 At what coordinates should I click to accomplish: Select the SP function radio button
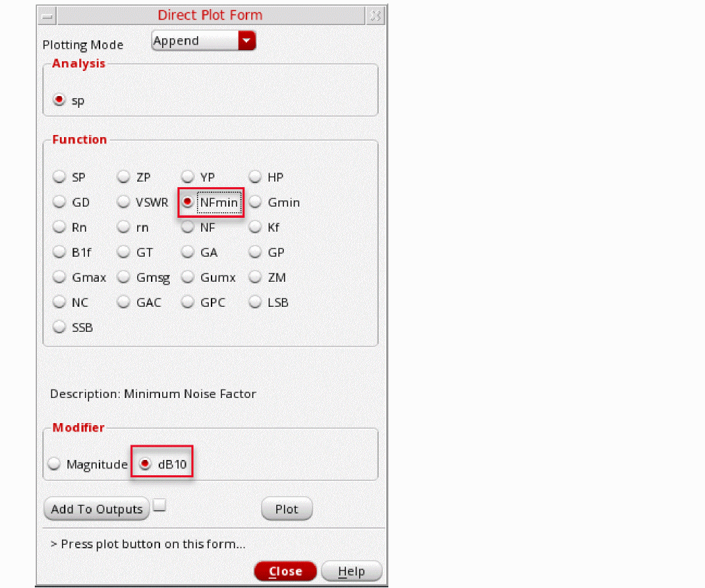tap(59, 177)
